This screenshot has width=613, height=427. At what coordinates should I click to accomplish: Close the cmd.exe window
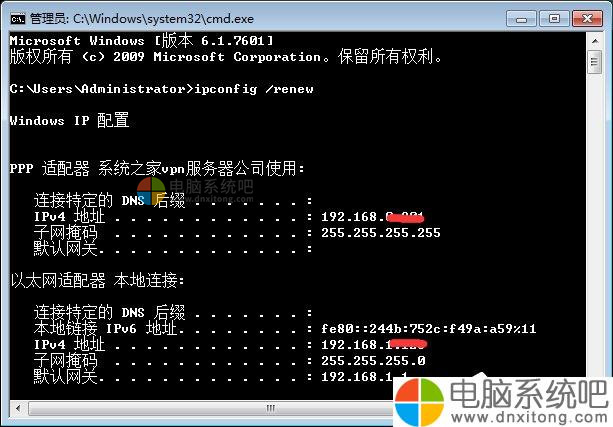click(x=587, y=18)
